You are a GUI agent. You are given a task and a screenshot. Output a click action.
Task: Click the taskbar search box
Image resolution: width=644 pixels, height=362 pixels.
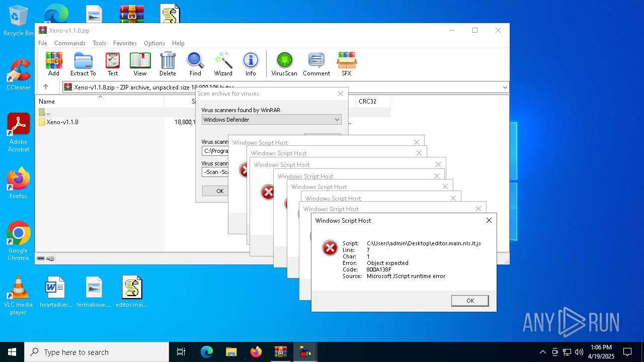click(97, 352)
